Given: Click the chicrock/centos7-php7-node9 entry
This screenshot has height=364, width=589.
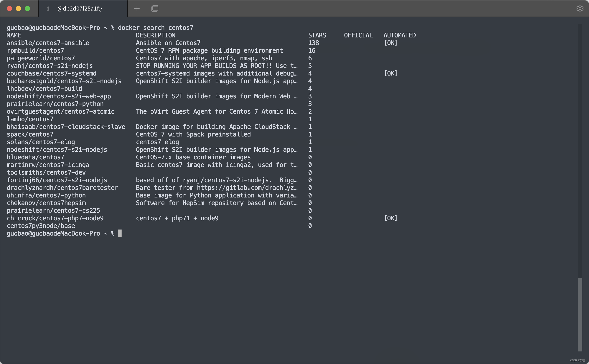Looking at the screenshot, I should [x=55, y=218].
